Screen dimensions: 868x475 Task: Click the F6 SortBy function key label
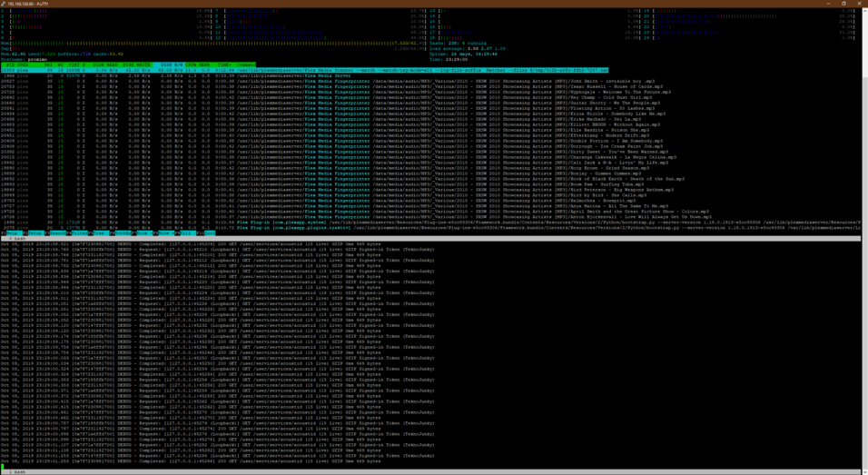click(x=120, y=233)
